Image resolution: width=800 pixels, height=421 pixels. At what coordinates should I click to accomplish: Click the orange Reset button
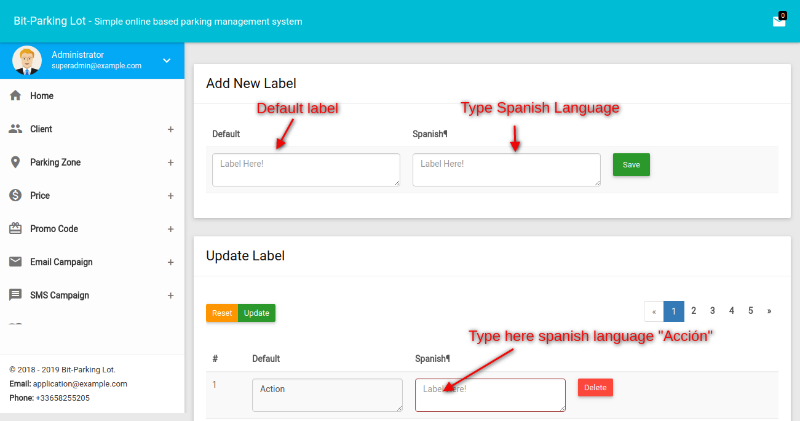click(222, 313)
